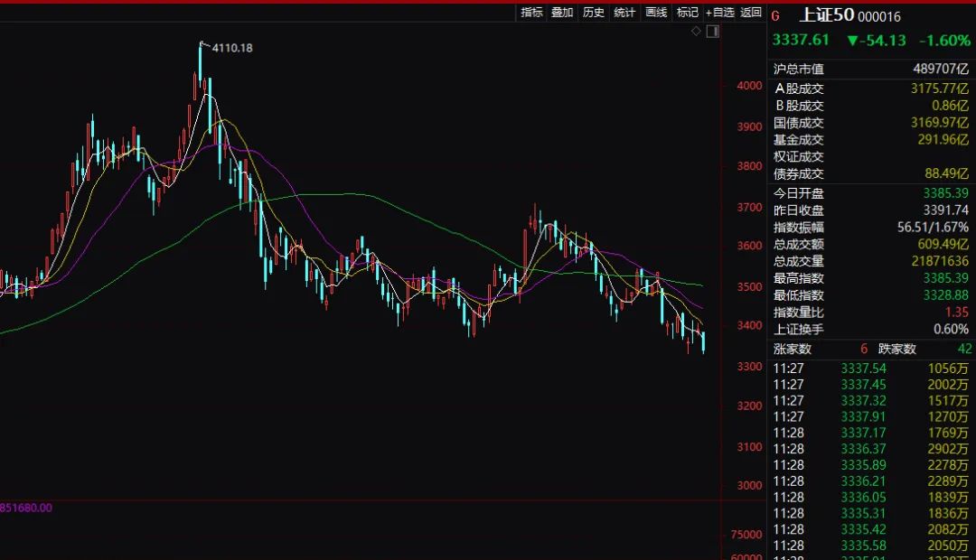976x560 pixels.
Task: Click the 4110.18 peak price label
Action: [x=231, y=48]
